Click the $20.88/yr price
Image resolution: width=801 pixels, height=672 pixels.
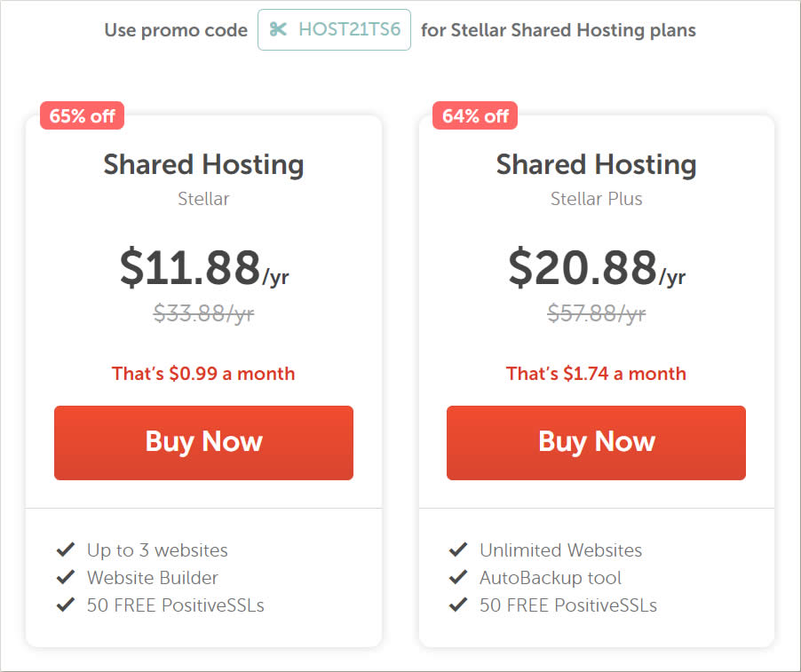tap(597, 267)
